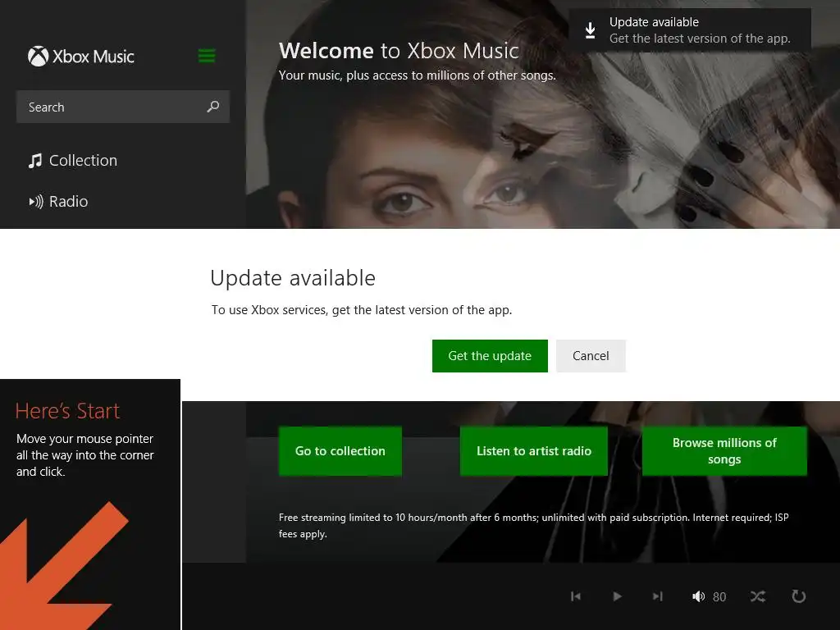The width and height of the screenshot is (840, 630).
Task: Click the Free streaming limited disclaimer text
Action: click(x=533, y=526)
